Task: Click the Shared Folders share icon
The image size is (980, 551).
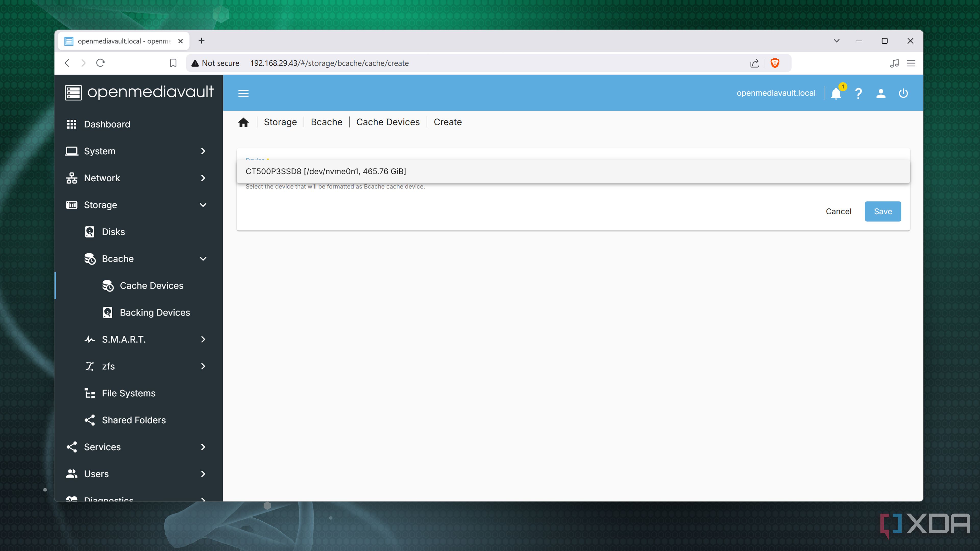Action: pyautogui.click(x=89, y=420)
